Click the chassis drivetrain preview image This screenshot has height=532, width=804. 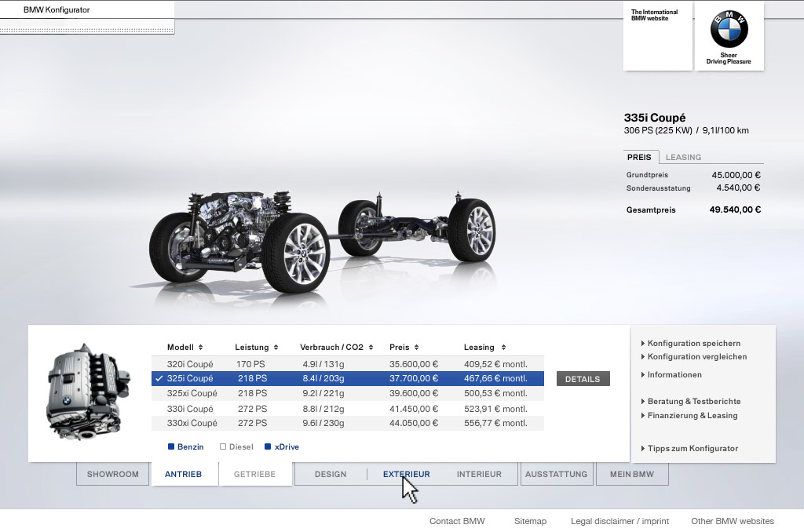click(322, 241)
